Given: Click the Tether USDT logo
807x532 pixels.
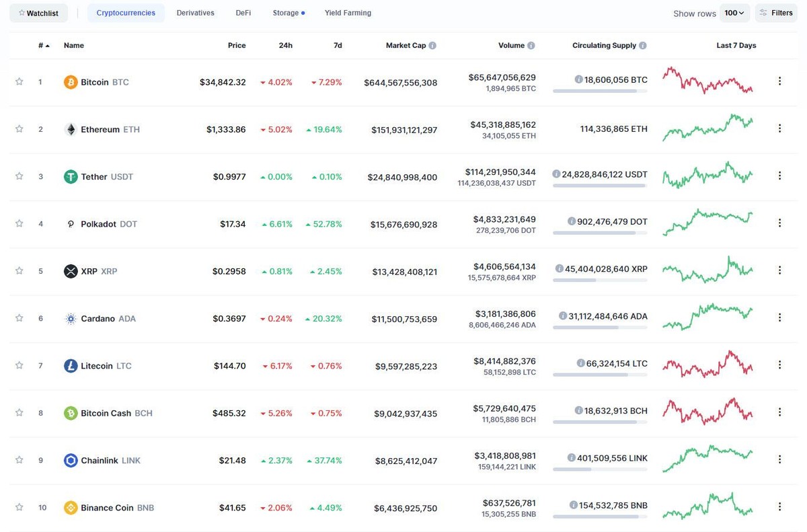Looking at the screenshot, I should click(x=71, y=176).
